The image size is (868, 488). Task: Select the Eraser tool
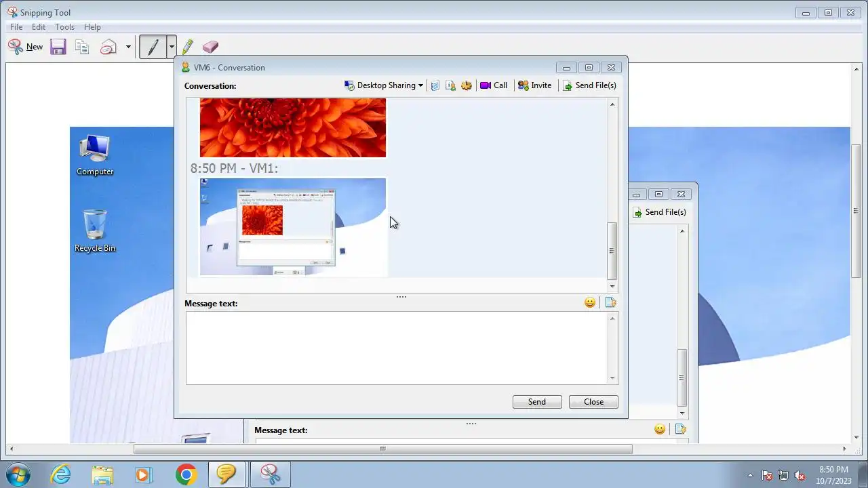(210, 47)
